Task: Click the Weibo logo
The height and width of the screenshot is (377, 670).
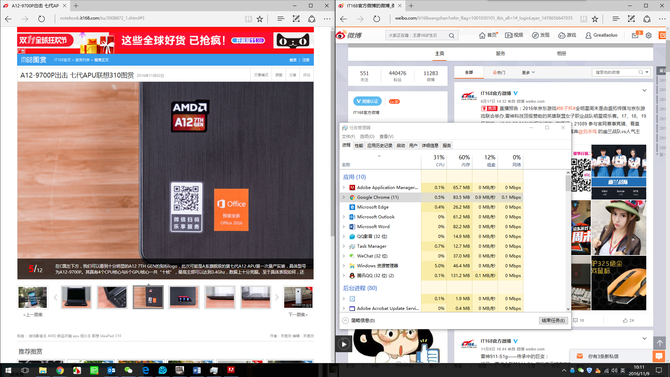Action: pos(348,35)
